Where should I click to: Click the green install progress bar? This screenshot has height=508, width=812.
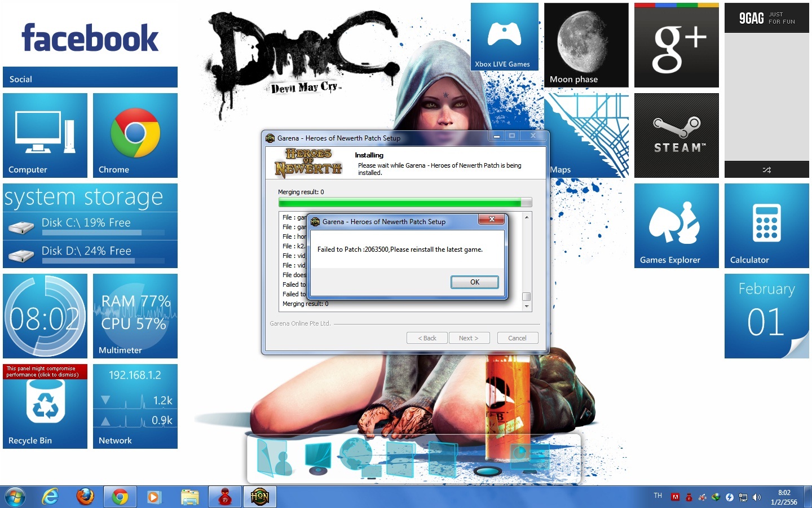pos(405,202)
